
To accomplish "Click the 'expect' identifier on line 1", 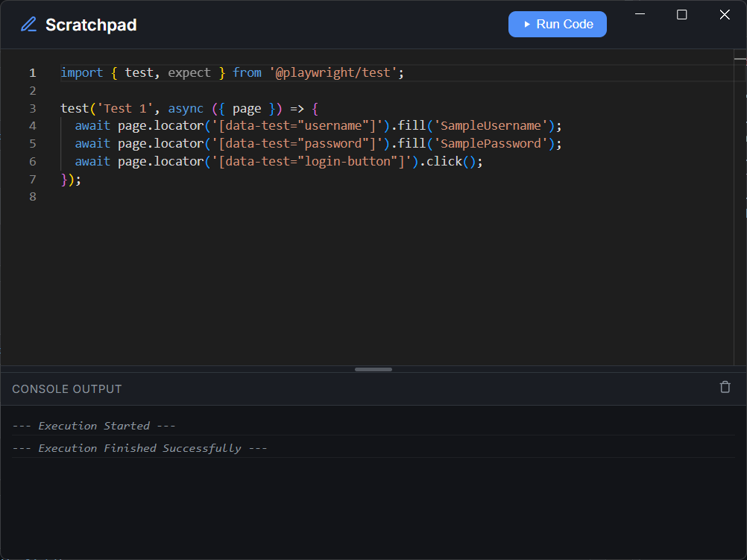I will pyautogui.click(x=189, y=73).
